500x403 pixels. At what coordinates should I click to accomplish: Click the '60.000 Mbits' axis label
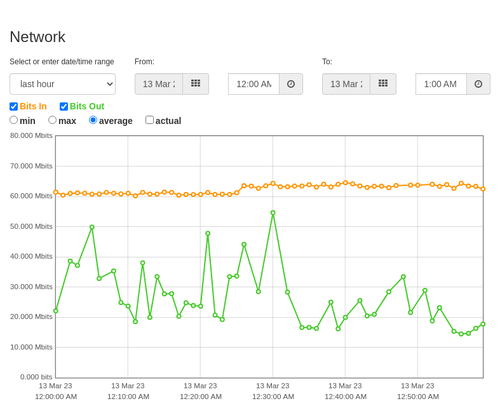(31, 196)
